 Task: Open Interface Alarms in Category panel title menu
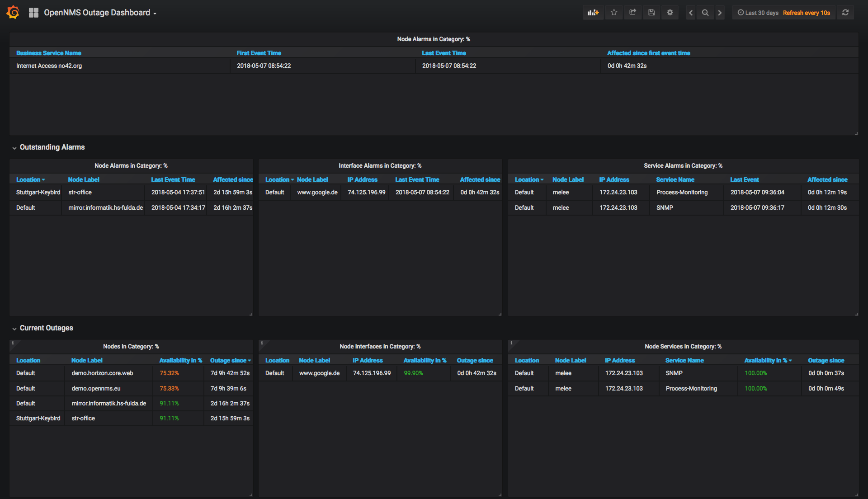coord(380,166)
